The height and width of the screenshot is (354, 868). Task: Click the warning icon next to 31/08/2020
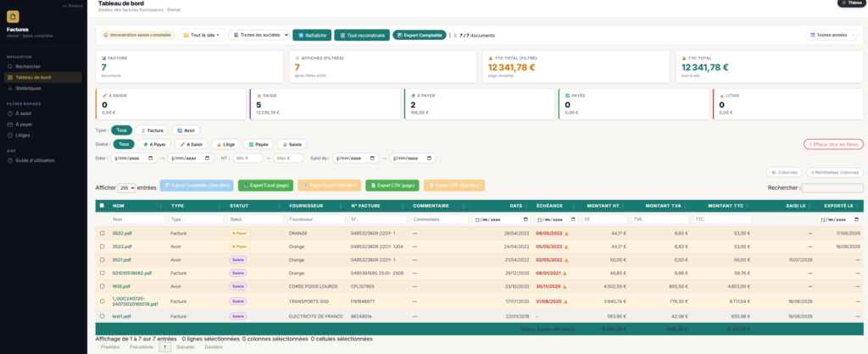(x=566, y=301)
